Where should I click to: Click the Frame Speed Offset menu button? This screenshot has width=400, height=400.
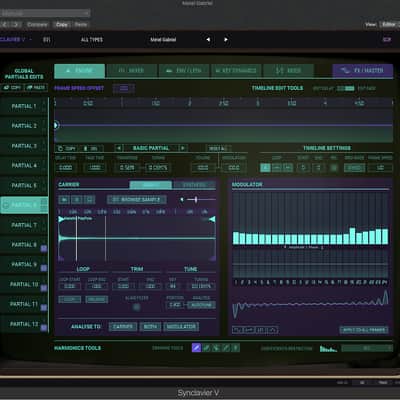pyautogui.click(x=124, y=88)
